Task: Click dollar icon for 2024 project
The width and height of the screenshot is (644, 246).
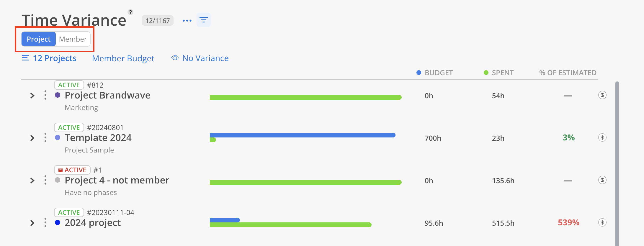Action: pos(602,222)
